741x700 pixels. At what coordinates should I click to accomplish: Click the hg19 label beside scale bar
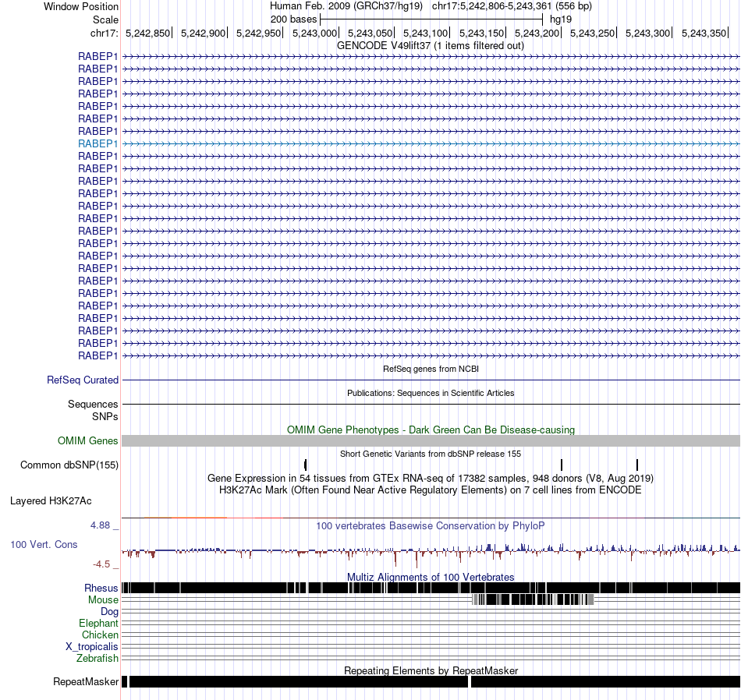click(561, 19)
